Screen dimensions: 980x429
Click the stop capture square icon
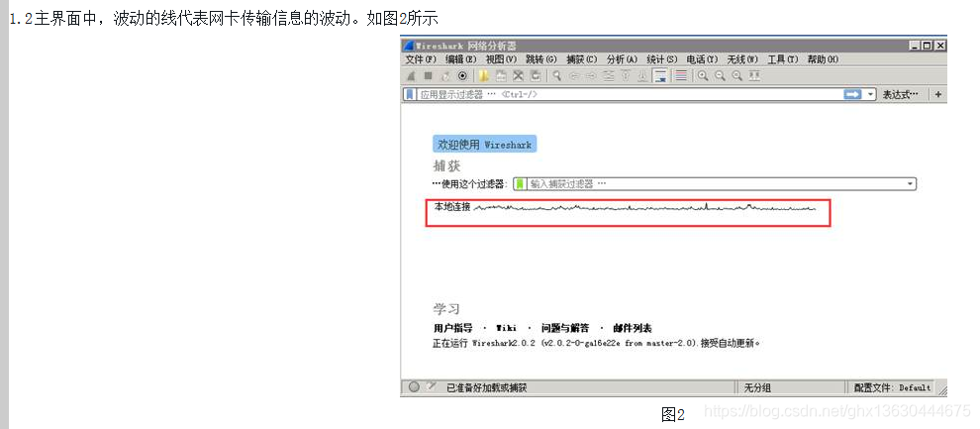[x=428, y=75]
